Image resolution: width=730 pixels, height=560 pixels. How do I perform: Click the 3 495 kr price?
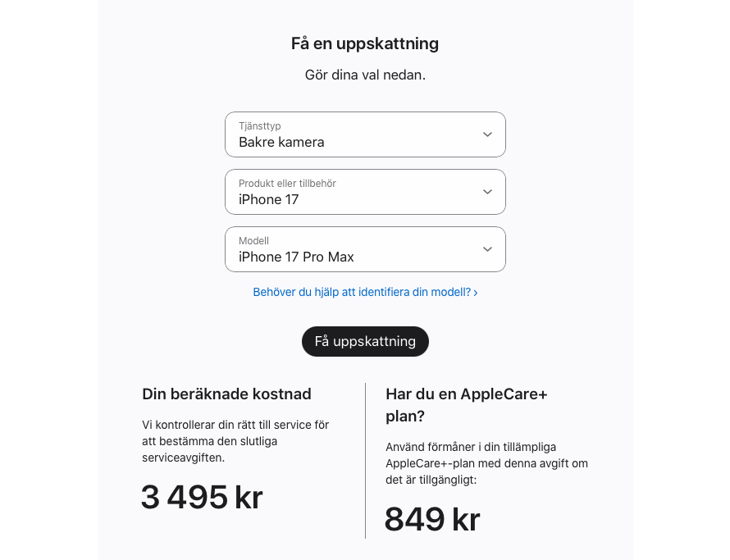pyautogui.click(x=202, y=497)
